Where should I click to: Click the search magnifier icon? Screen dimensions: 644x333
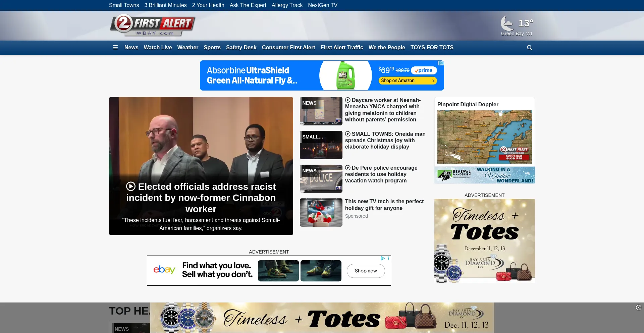[x=529, y=48]
